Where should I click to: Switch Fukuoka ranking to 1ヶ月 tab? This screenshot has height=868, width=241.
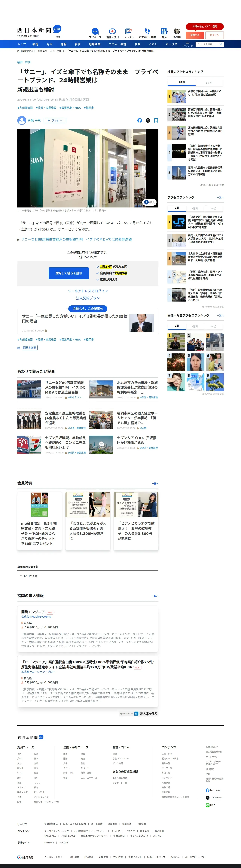point(209,83)
